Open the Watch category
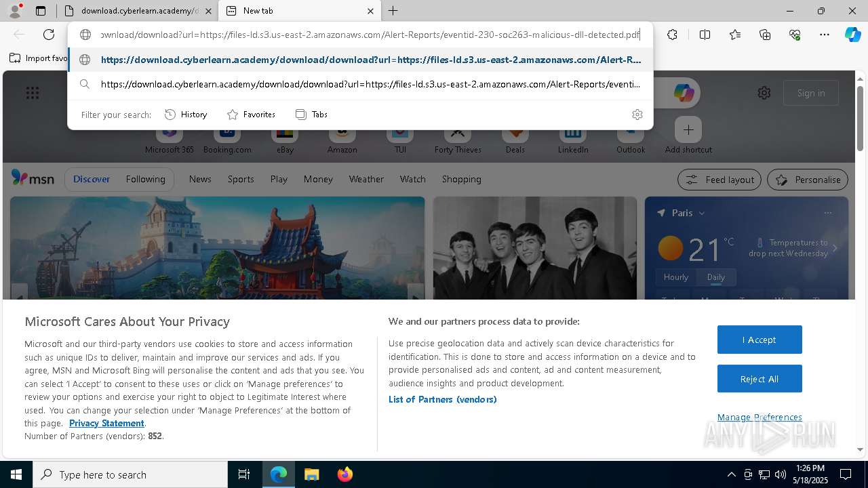 (413, 179)
